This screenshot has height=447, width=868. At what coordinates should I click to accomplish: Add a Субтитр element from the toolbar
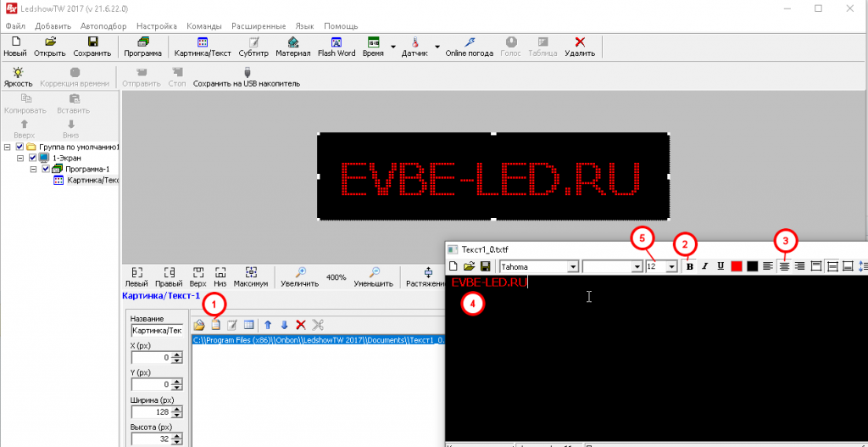pyautogui.click(x=253, y=46)
